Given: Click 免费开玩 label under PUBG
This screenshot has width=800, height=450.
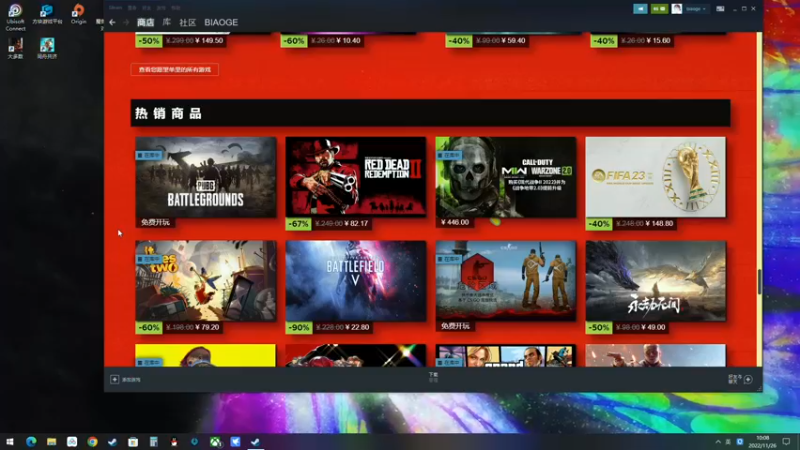Looking at the screenshot, I should coord(155,222).
